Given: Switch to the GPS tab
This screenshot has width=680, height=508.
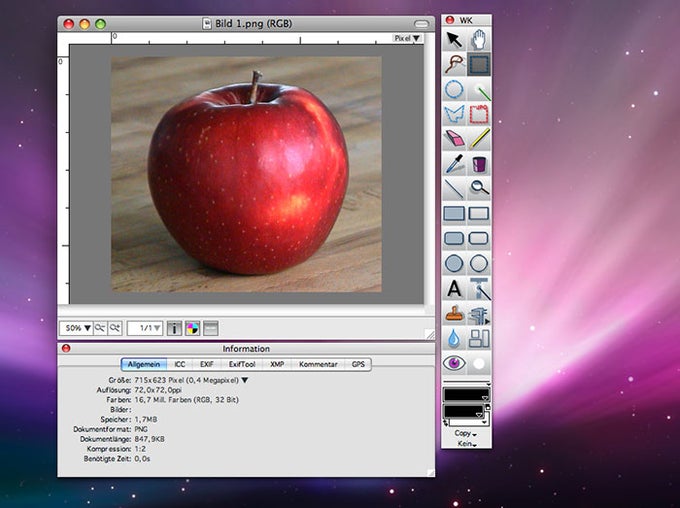Looking at the screenshot, I should click(358, 364).
